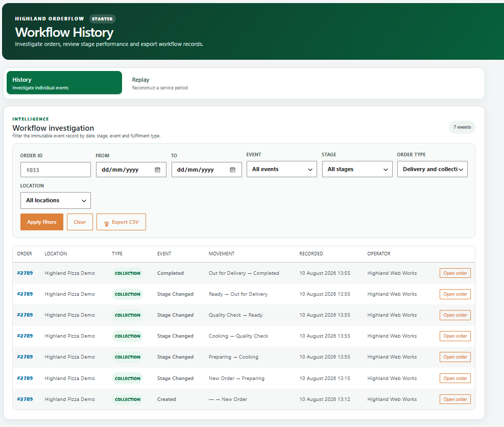Click the 'New Order → Preparing' movement cell
The height and width of the screenshot is (427, 504).
[236, 378]
